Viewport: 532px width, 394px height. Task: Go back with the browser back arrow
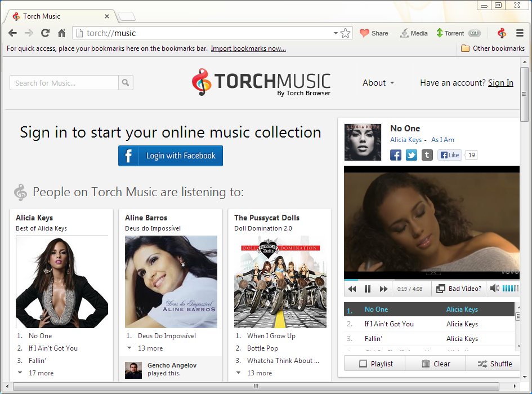pos(12,33)
